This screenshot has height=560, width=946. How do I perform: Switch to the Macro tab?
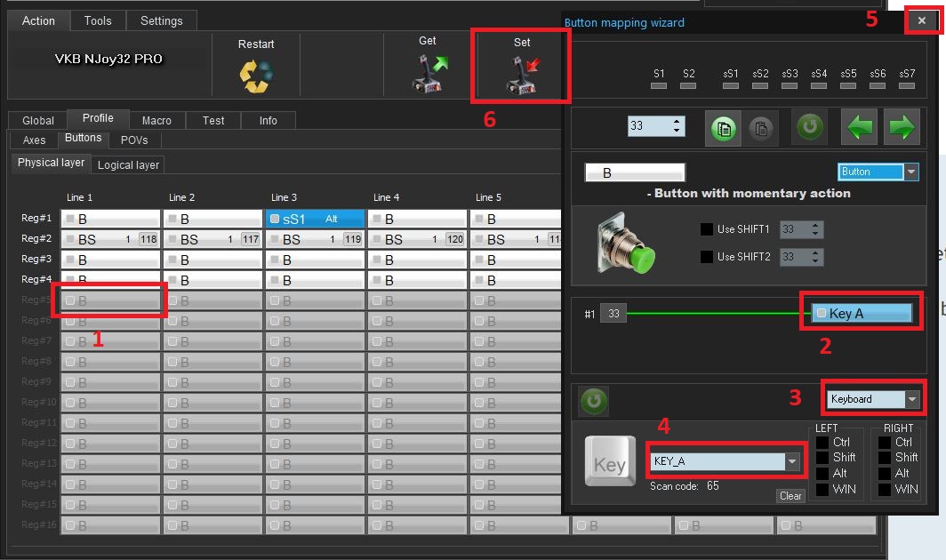pyautogui.click(x=156, y=121)
